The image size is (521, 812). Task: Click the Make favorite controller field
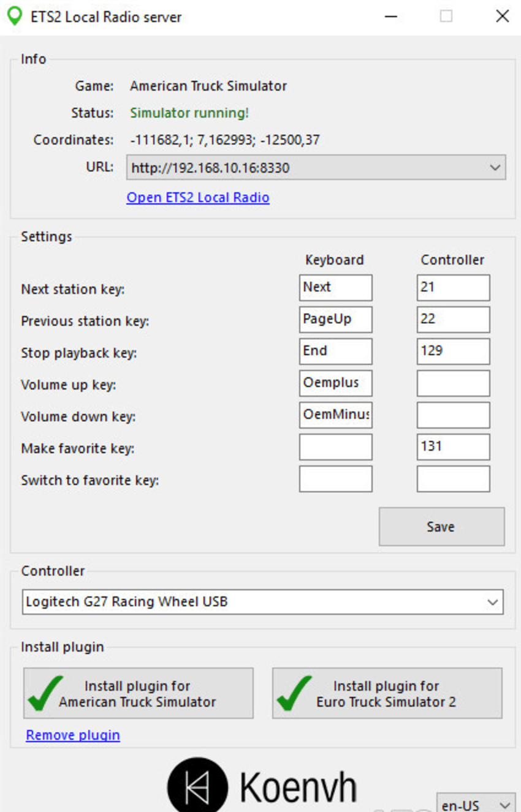453,446
